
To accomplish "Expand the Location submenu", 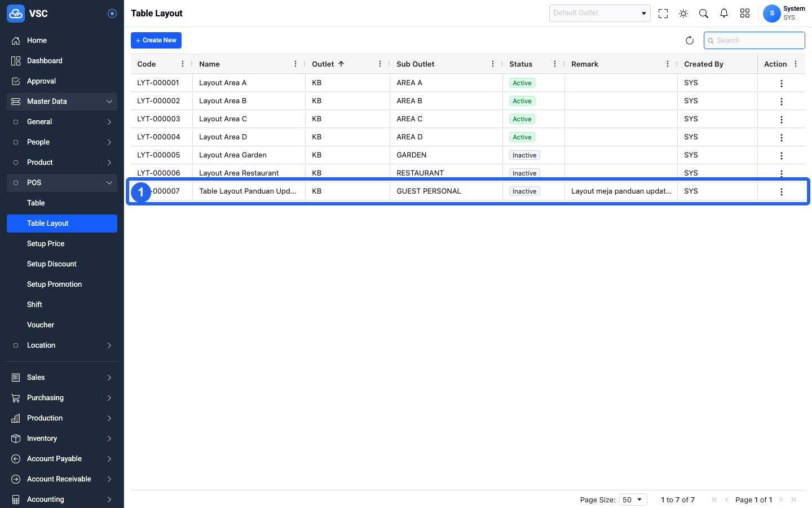I will [62, 345].
